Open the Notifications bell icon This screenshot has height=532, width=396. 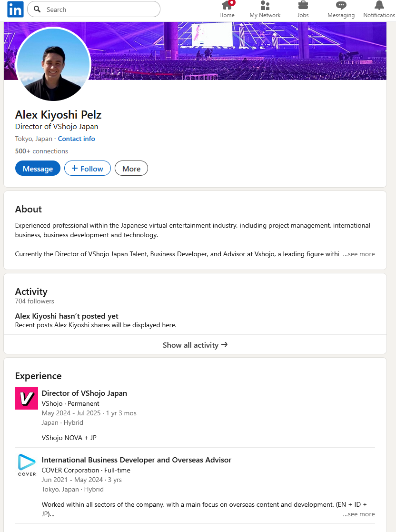(x=379, y=6)
